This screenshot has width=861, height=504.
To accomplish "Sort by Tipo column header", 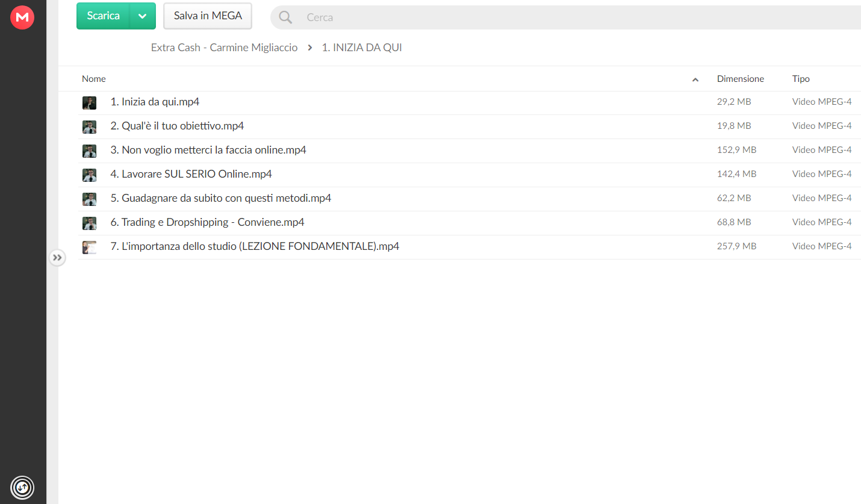I will (x=801, y=79).
